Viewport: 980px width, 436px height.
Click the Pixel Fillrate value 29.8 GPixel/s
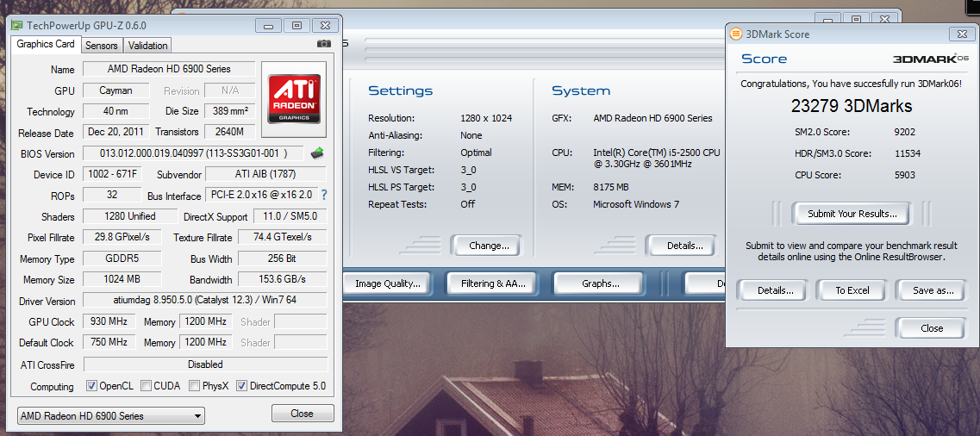coord(122,237)
